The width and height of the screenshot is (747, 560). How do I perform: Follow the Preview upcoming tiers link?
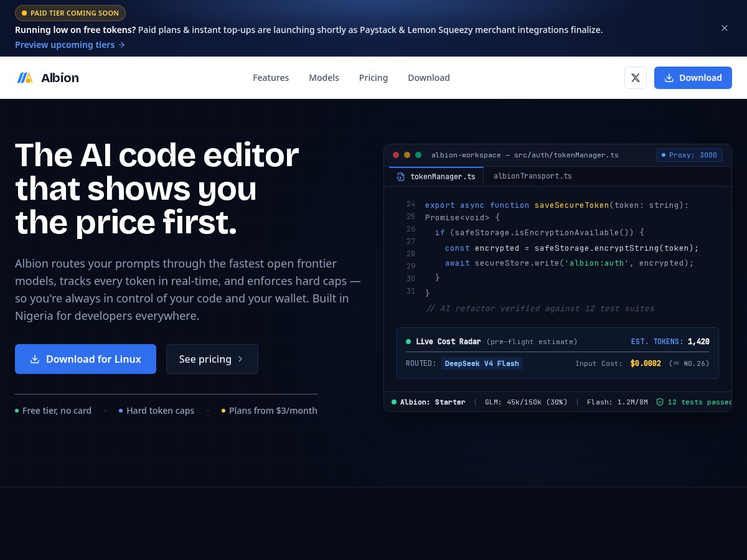coord(70,45)
